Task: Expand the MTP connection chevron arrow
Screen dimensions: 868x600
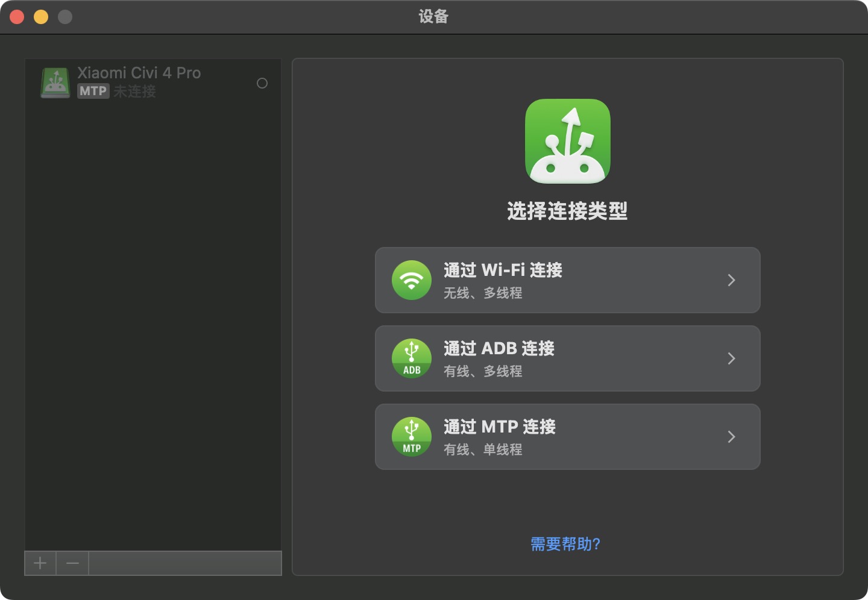Action: (x=731, y=437)
